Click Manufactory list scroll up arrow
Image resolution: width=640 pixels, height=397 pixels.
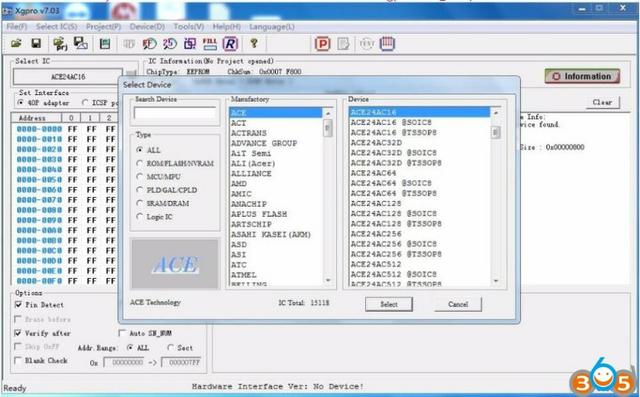[x=328, y=113]
